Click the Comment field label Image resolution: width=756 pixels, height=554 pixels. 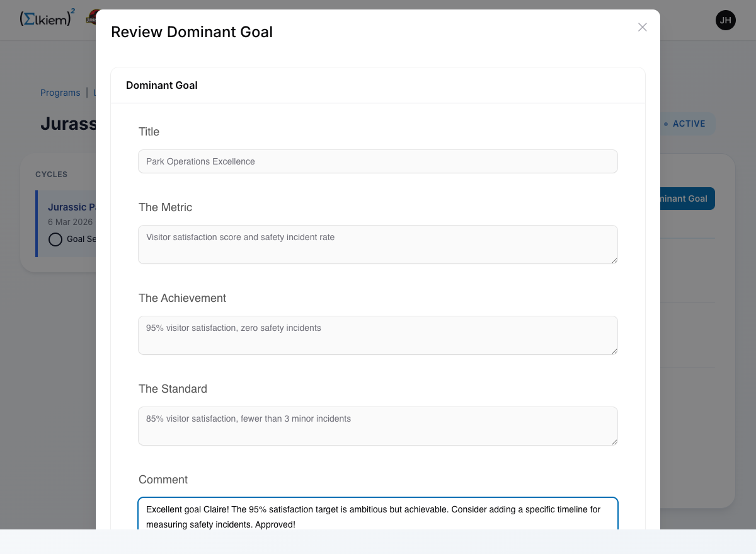(x=163, y=480)
